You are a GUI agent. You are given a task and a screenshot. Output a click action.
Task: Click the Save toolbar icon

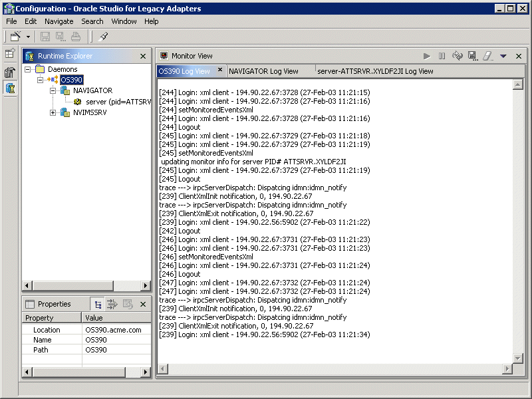click(x=45, y=37)
